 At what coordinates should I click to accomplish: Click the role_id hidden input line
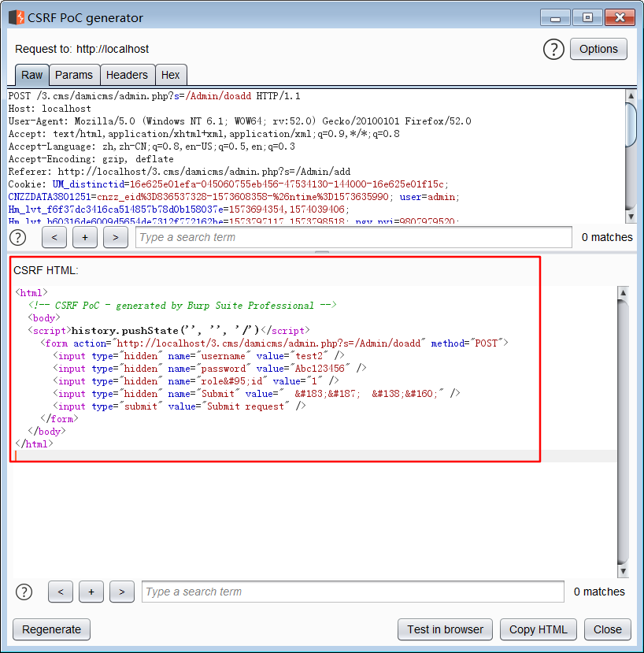196,380
